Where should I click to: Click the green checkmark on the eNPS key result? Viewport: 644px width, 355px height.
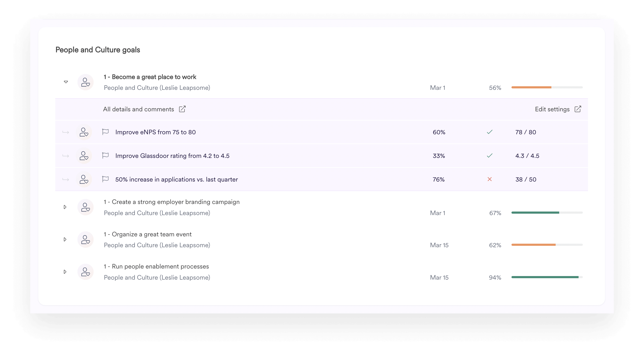[x=489, y=132]
